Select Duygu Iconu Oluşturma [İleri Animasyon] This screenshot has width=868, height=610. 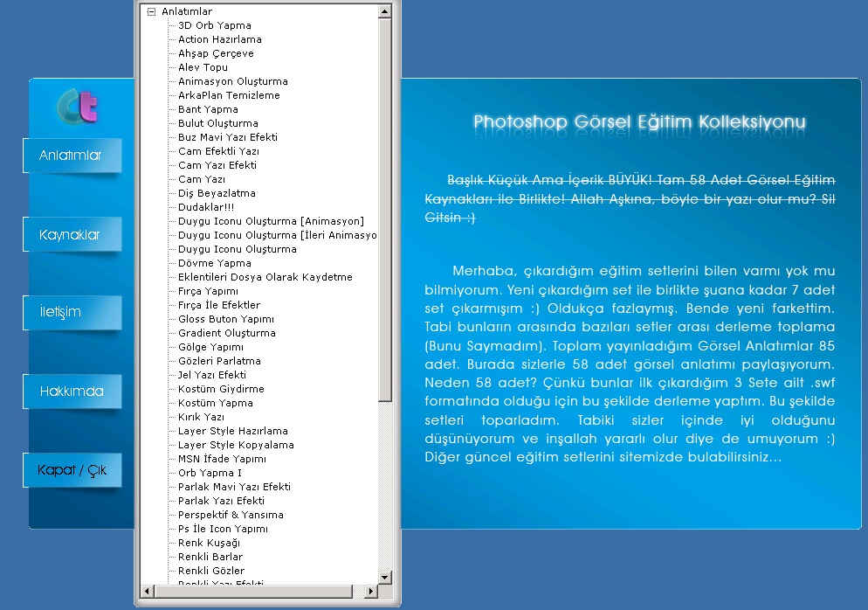point(278,235)
